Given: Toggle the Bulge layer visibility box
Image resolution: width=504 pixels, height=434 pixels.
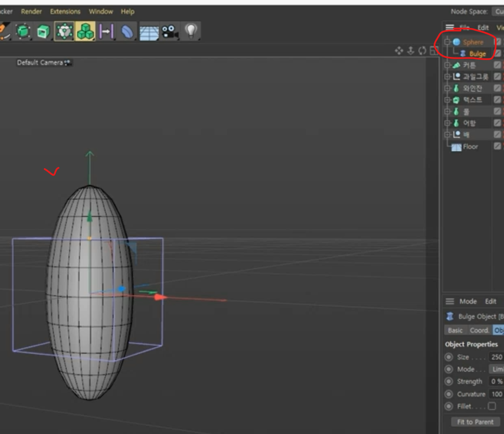Looking at the screenshot, I should click(497, 53).
